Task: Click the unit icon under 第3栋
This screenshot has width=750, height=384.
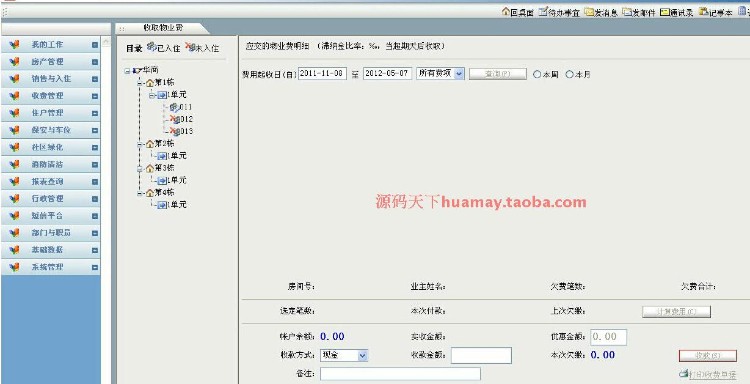Action: click(x=162, y=180)
